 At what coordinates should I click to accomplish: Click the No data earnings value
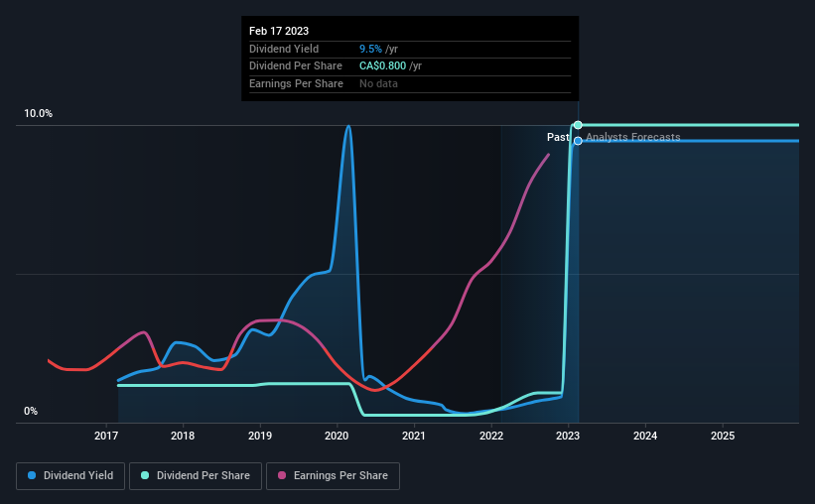[x=378, y=83]
